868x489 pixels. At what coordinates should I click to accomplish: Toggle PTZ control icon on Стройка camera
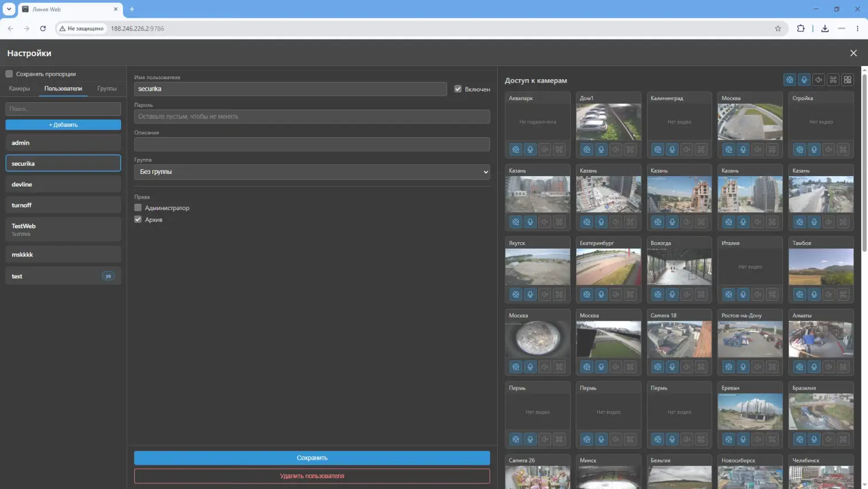pyautogui.click(x=843, y=150)
